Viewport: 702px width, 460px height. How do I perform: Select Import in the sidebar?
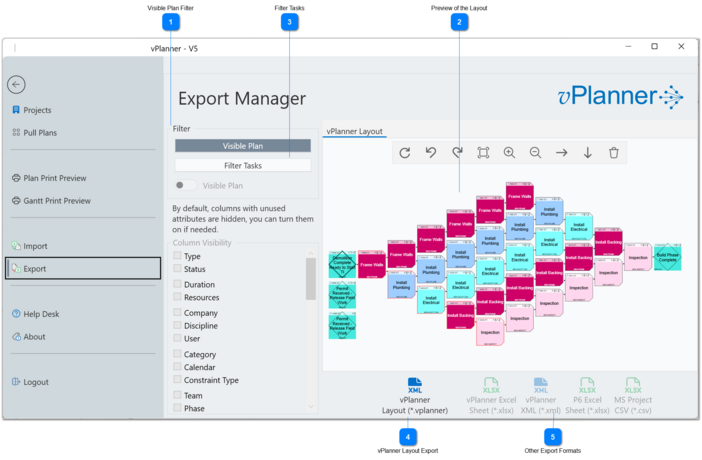pyautogui.click(x=30, y=246)
